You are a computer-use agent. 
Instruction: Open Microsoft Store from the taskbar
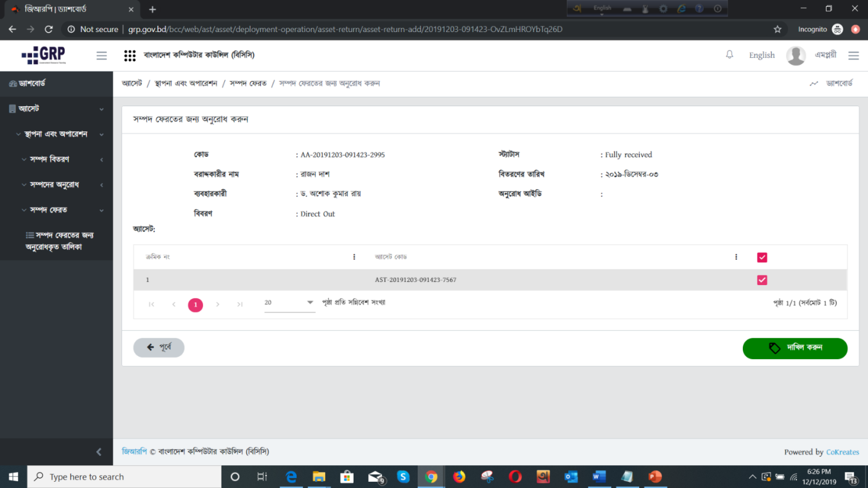click(347, 477)
